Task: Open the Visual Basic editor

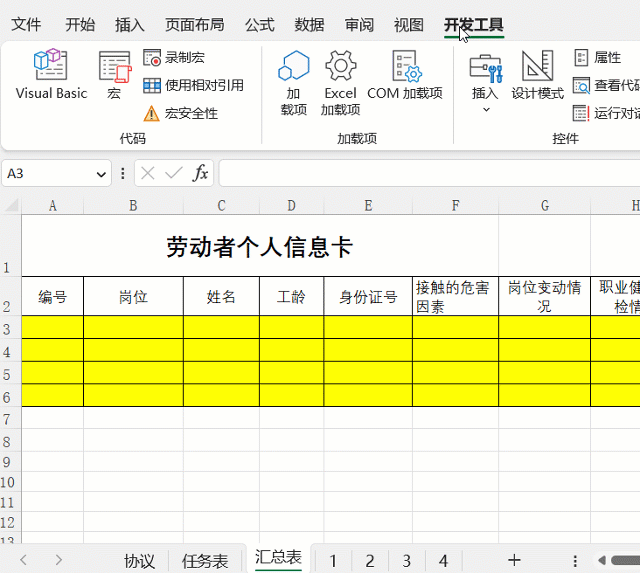Action: (x=51, y=74)
